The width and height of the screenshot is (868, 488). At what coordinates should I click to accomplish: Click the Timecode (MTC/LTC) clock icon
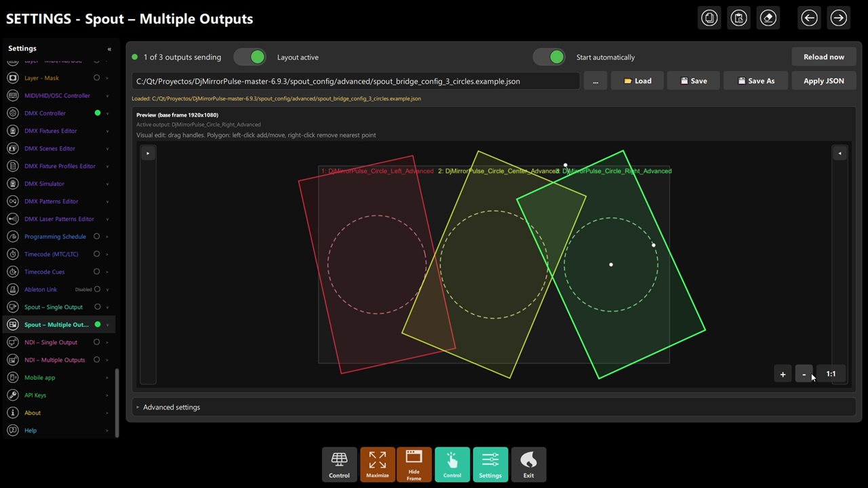pyautogui.click(x=12, y=254)
